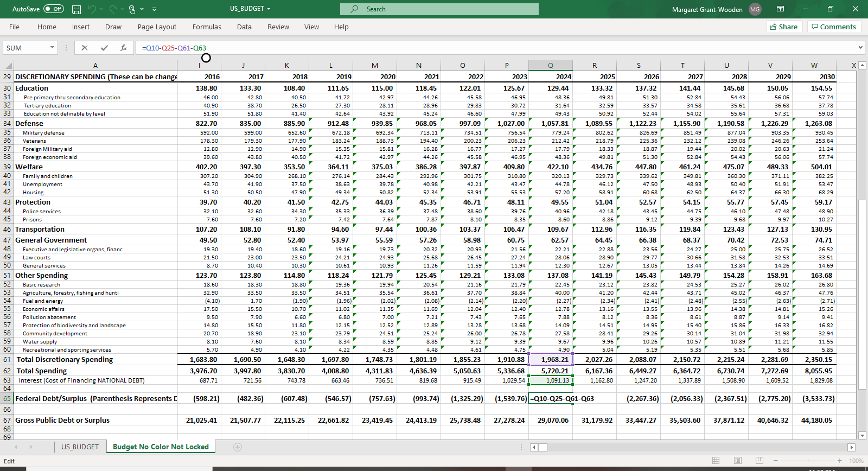Cancel the formula entry with X icon
The width and height of the screenshot is (868, 471).
click(85, 48)
